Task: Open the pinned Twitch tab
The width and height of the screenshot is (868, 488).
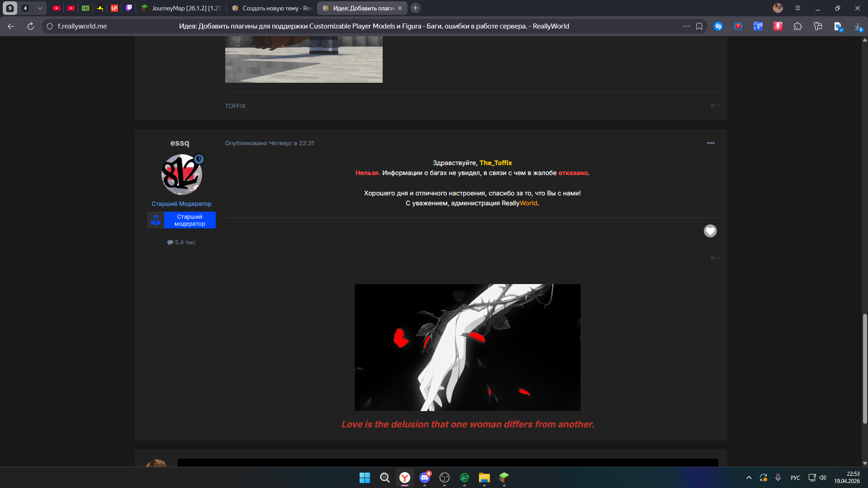Action: (129, 8)
